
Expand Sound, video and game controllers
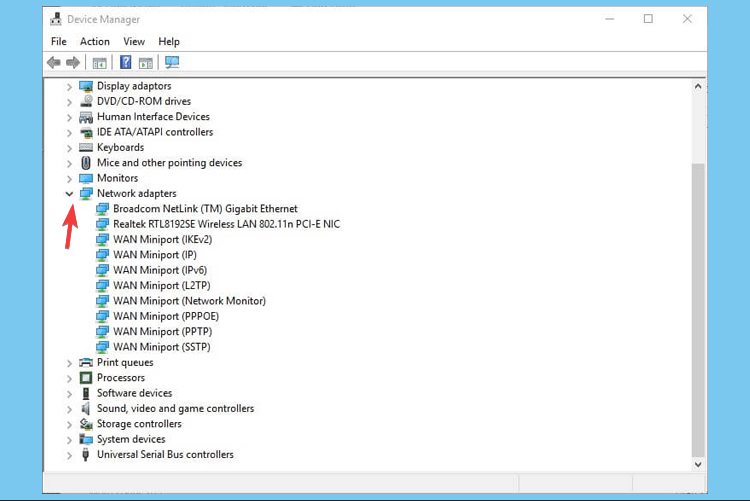[x=69, y=409]
